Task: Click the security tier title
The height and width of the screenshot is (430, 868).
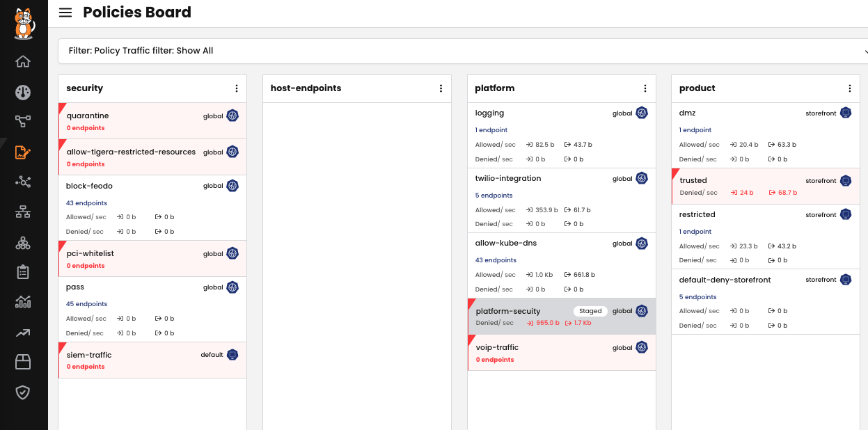Action: [x=84, y=88]
